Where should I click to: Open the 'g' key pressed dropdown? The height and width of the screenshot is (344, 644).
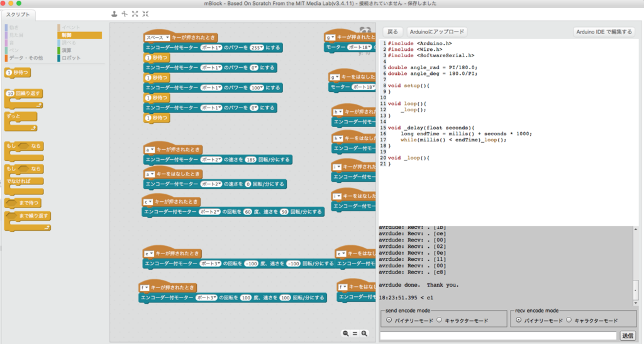[x=331, y=37]
